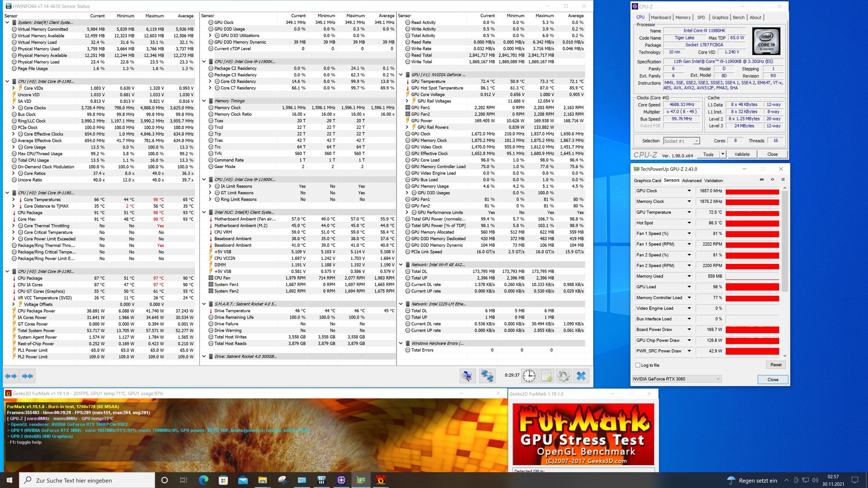
Task: Open the GPU Temperature sensor dropdown arrow
Action: click(x=689, y=212)
